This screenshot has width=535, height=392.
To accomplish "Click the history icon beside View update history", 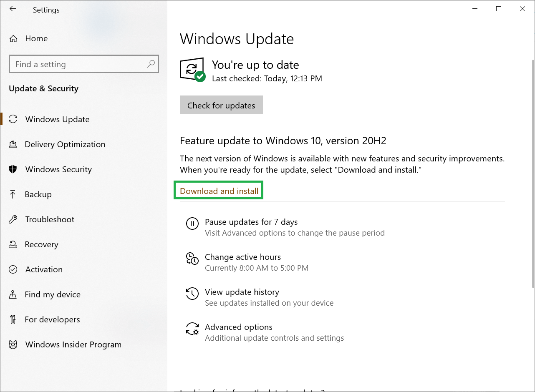I will 192,293.
